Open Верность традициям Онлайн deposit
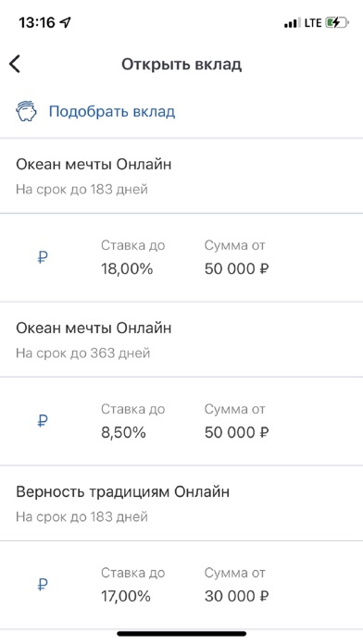The height and width of the screenshot is (644, 363). coord(181,503)
